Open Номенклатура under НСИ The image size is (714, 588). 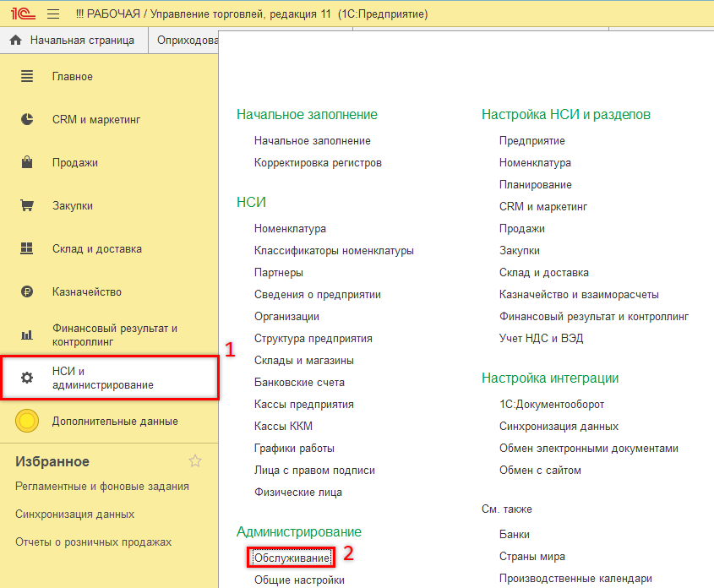(x=290, y=229)
